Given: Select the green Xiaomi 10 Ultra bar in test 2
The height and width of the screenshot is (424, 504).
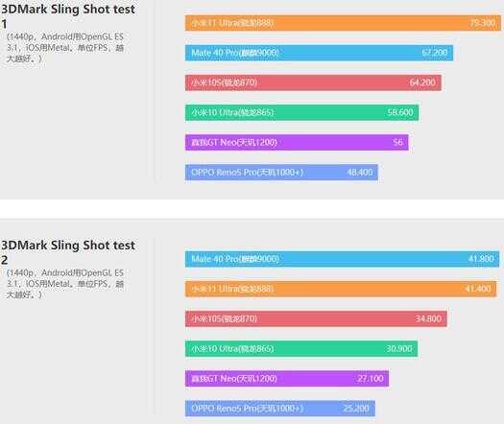Looking at the screenshot, I should point(301,348).
